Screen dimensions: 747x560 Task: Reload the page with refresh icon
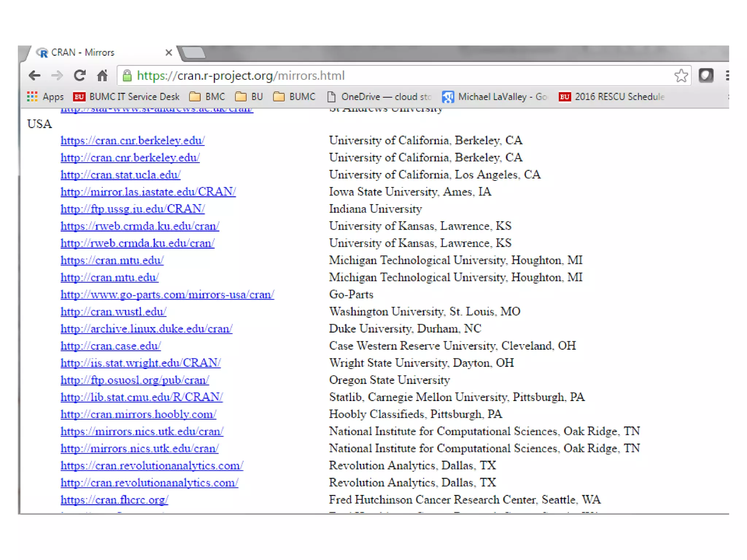pyautogui.click(x=80, y=76)
